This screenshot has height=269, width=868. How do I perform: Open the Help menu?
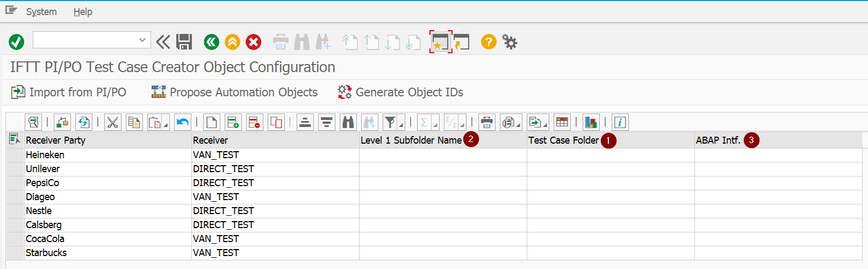83,11
